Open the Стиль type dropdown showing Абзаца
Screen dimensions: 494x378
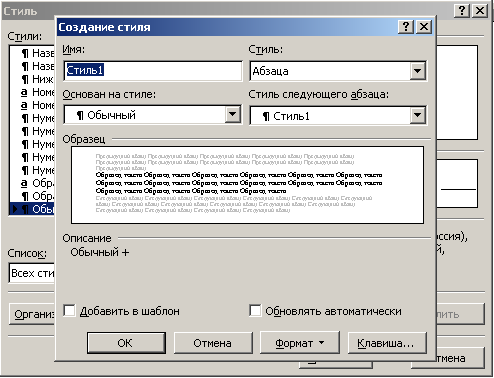(417, 71)
